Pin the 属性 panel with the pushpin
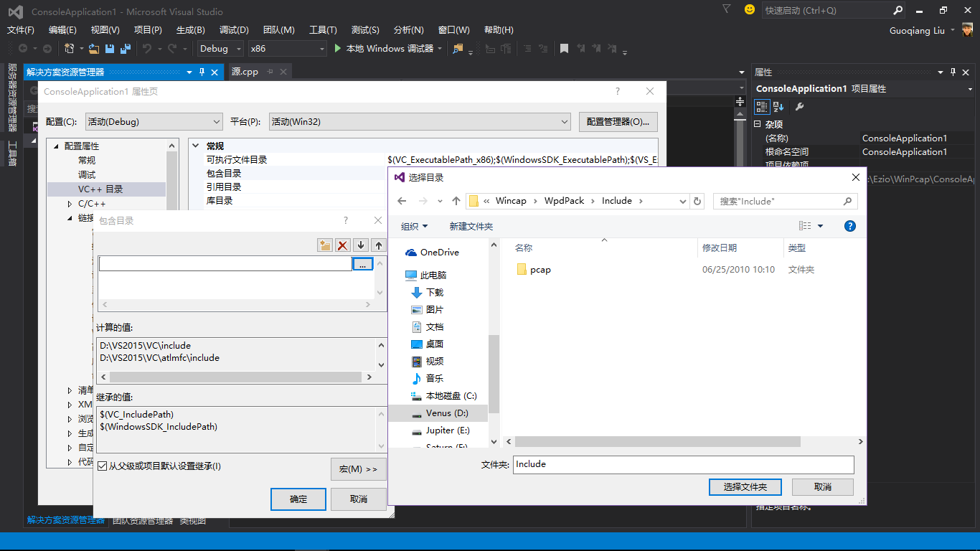The width and height of the screenshot is (980, 551). coord(953,72)
